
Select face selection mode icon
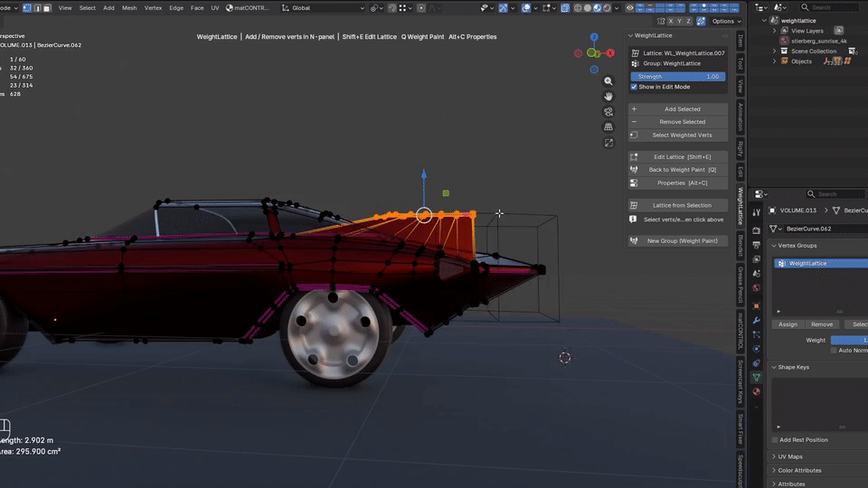46,8
